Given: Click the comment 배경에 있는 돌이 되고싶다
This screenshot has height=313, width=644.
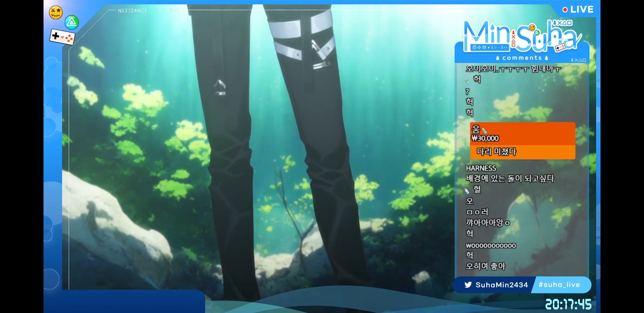Looking at the screenshot, I should coord(510,178).
